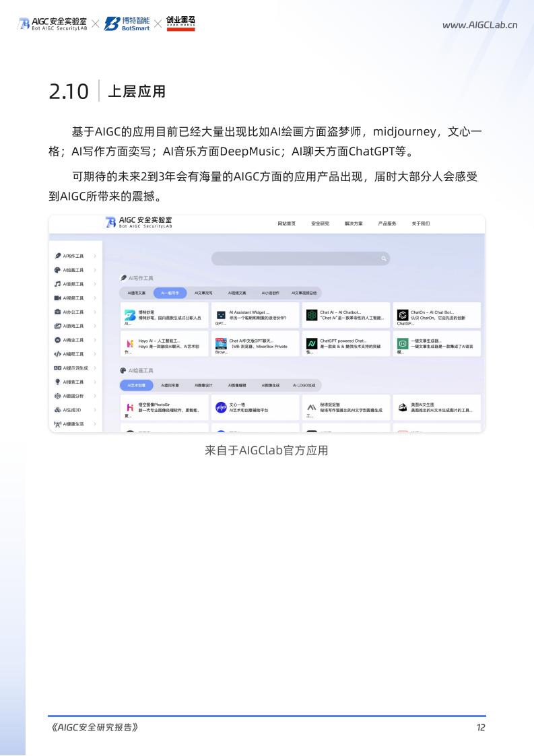Click the AI商业工具 round sidebar icon

(x=58, y=340)
